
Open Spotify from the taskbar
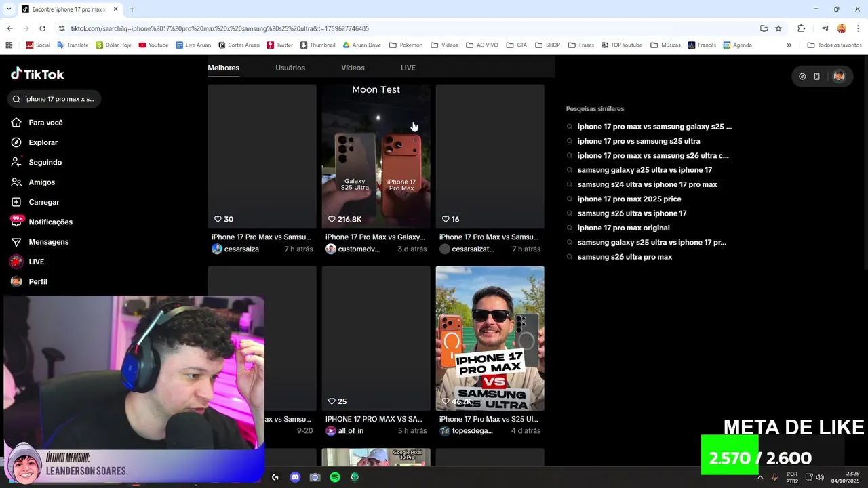(x=335, y=477)
